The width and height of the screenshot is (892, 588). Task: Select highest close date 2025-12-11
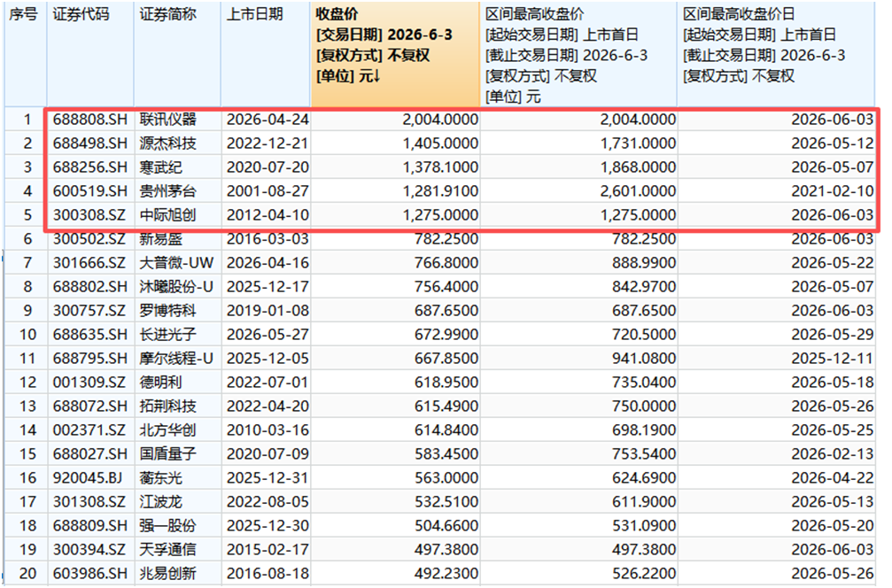pyautogui.click(x=777, y=359)
